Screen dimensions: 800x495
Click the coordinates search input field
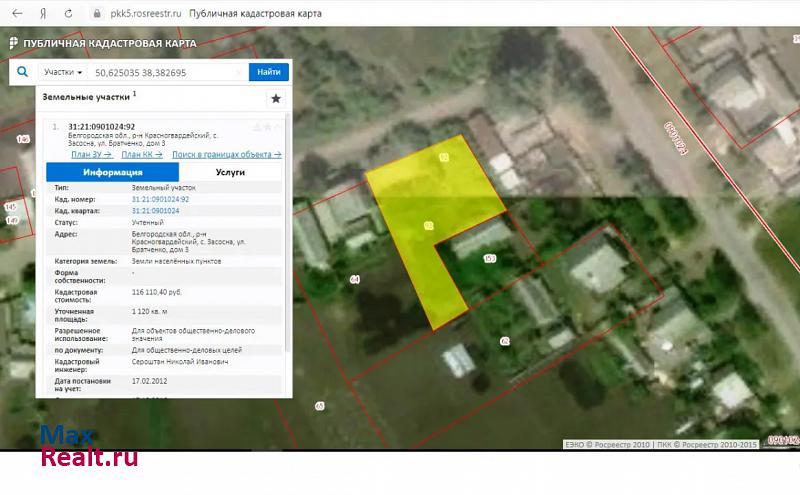[165, 72]
